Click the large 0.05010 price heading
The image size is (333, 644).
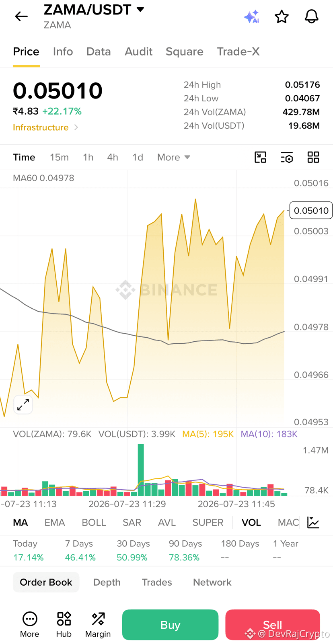point(58,90)
